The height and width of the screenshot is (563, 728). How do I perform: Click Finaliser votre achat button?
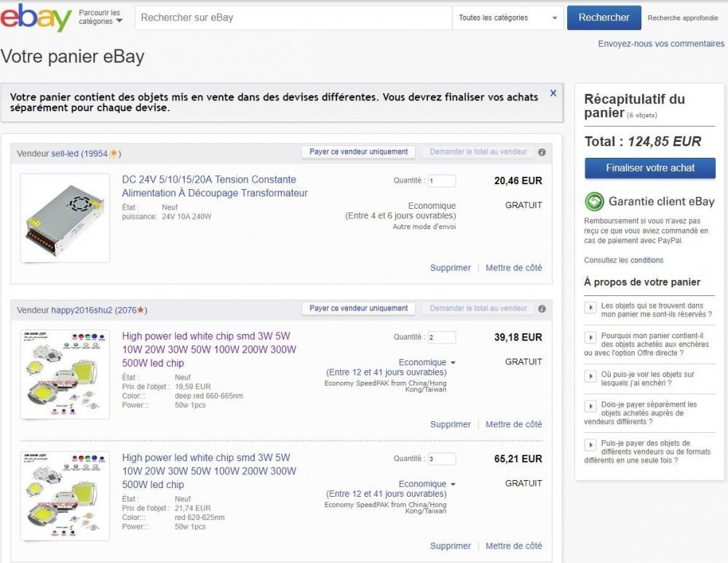pyautogui.click(x=649, y=168)
